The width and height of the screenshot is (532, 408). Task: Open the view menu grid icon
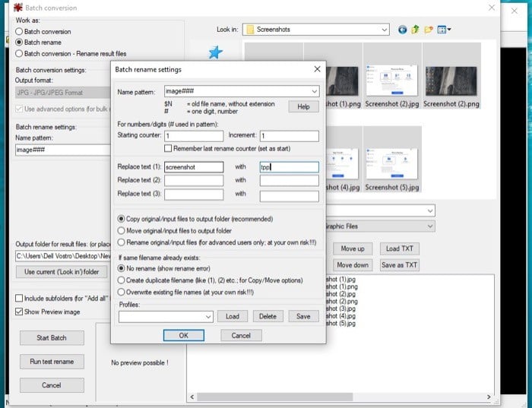(443, 30)
